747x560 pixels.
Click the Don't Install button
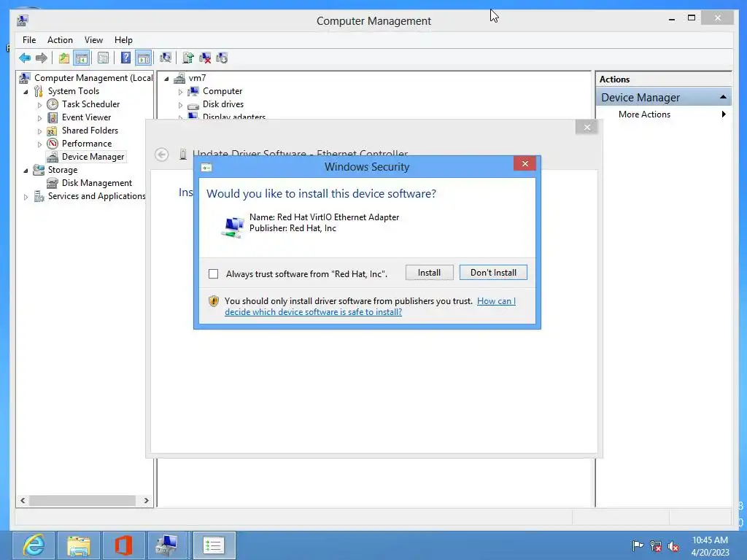(x=493, y=273)
